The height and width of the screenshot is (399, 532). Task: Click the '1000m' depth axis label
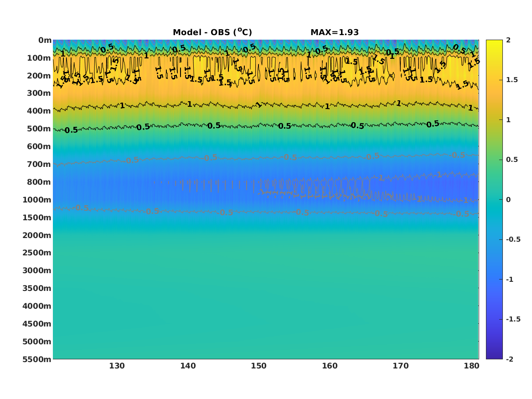[x=37, y=200]
